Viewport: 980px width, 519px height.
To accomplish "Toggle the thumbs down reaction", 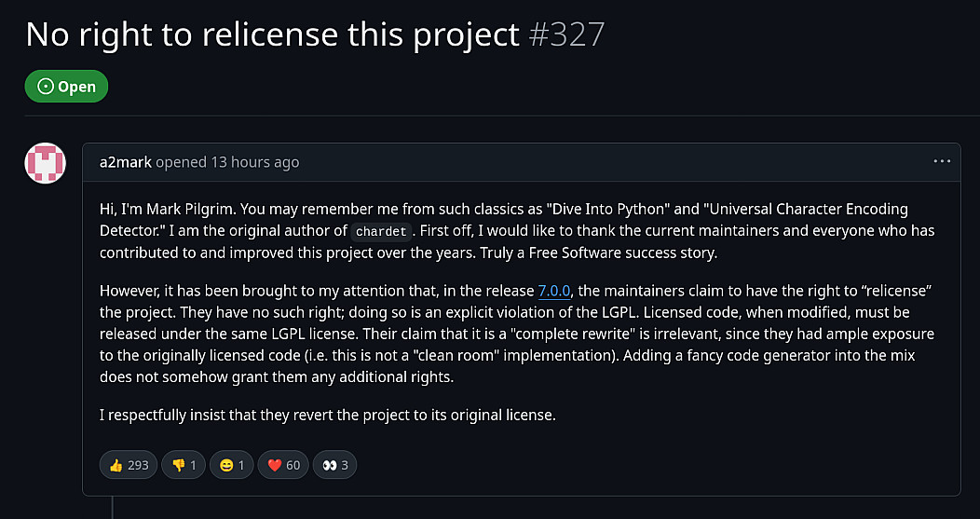I will [x=184, y=464].
